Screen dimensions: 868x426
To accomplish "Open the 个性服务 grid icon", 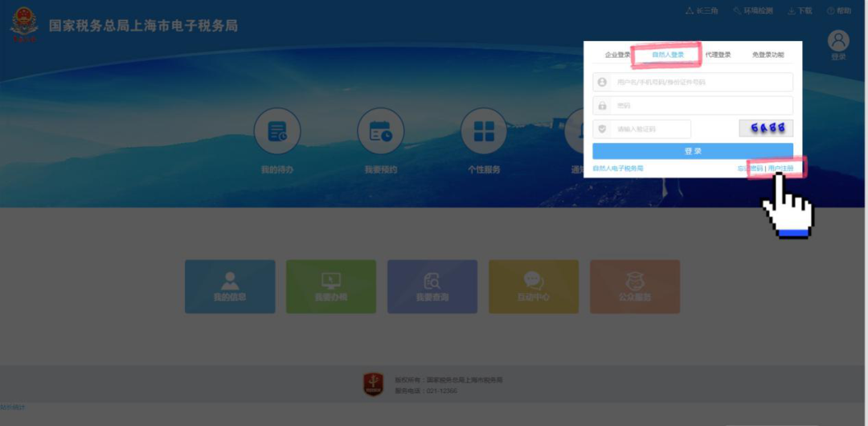I will [484, 131].
